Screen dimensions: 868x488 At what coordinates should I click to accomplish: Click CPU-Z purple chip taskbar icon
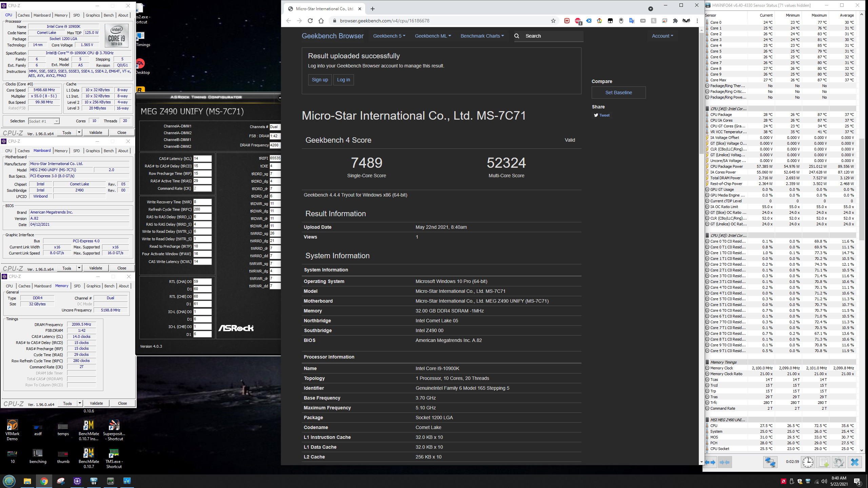pyautogui.click(x=77, y=481)
